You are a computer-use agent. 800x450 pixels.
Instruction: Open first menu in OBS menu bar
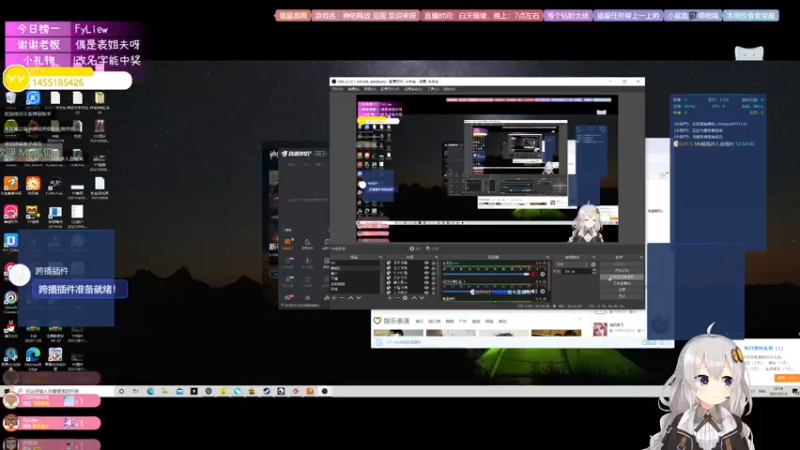(x=337, y=89)
